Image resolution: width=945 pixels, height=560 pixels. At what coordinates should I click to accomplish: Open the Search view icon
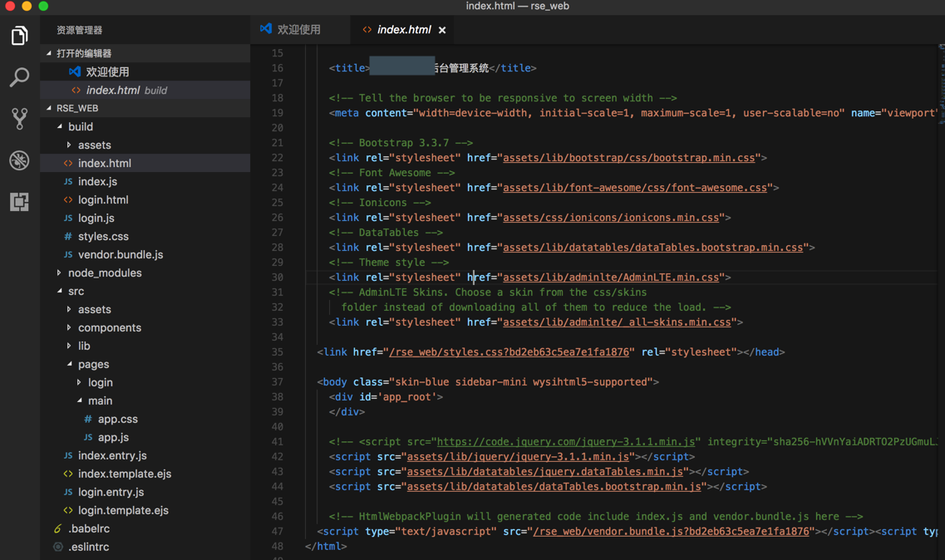pos(19,77)
